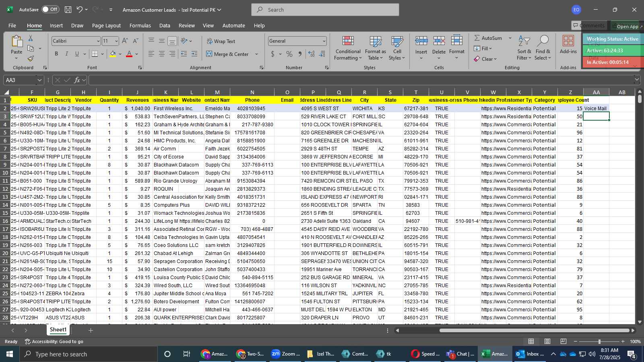Expand the Merge & Center dropdown arrow
The height and width of the screenshot is (362, 644).
coord(256,54)
